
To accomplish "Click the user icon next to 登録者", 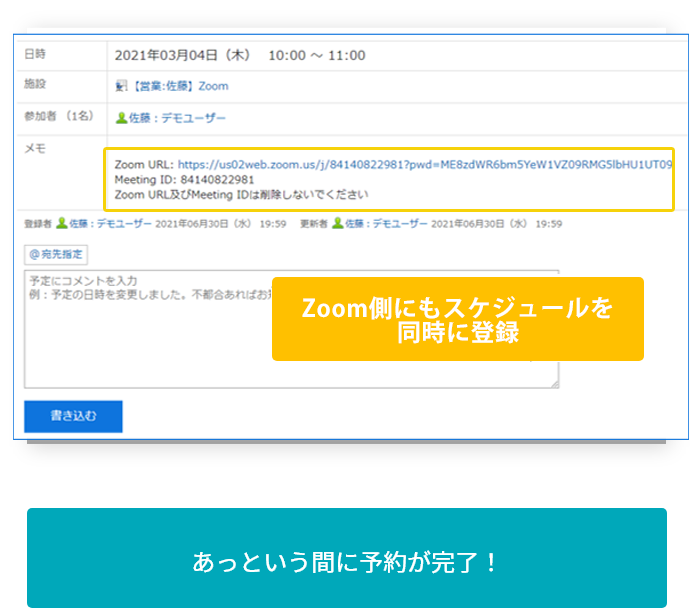I will pyautogui.click(x=61, y=224).
